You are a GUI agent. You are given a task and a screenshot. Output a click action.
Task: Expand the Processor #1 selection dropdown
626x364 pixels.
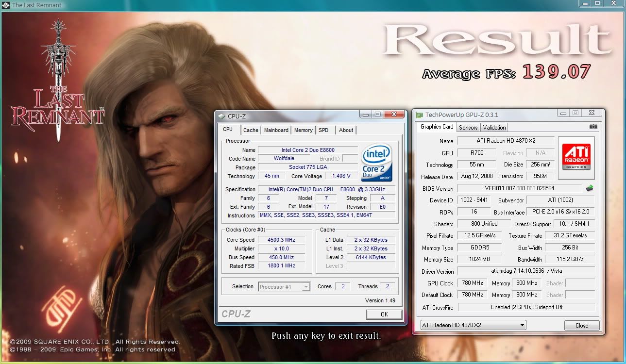(305, 287)
